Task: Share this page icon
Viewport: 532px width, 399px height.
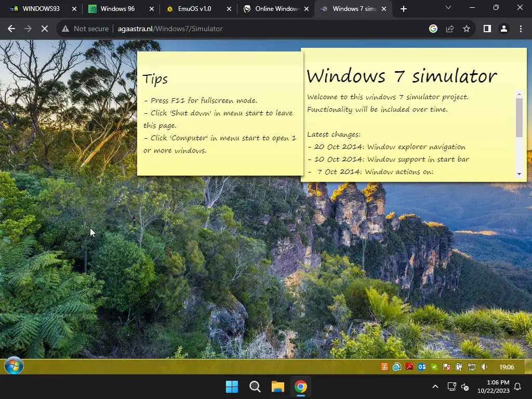Action: [x=450, y=29]
